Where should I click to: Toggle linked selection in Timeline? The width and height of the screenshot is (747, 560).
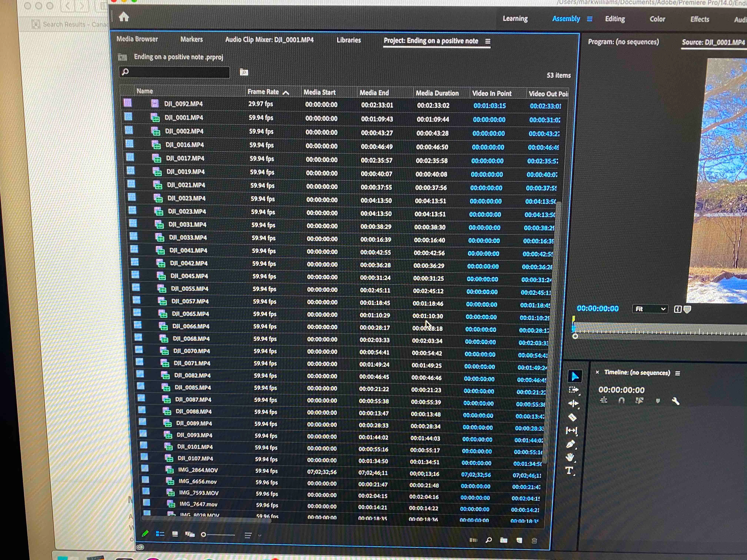coord(639,401)
